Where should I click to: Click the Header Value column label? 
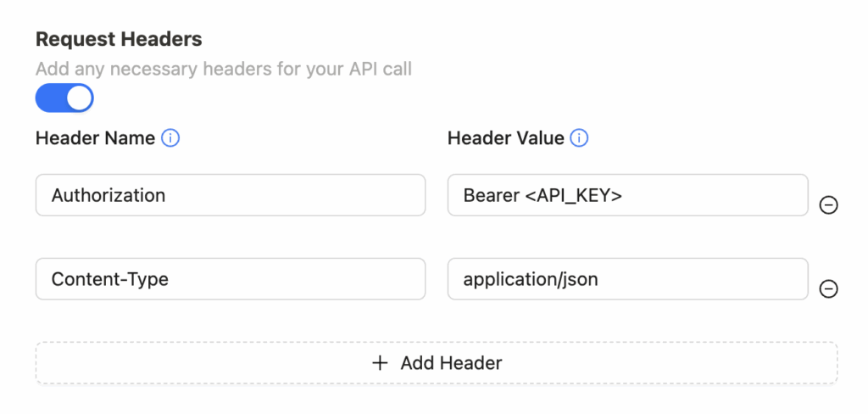pos(505,138)
